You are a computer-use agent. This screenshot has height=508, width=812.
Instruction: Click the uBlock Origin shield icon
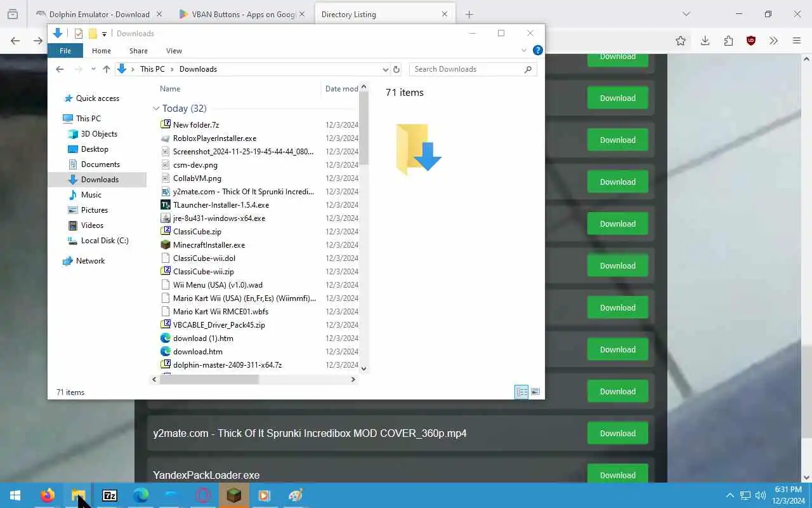coord(751,41)
